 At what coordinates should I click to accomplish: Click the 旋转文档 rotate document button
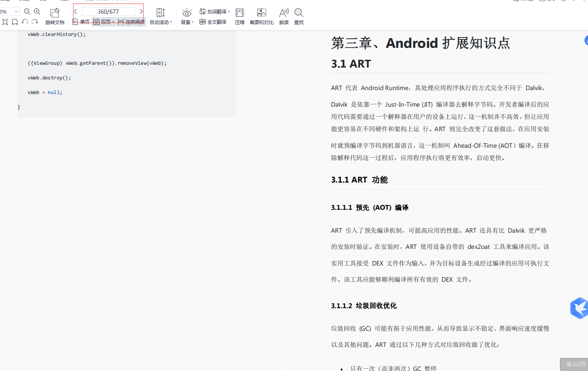55,17
